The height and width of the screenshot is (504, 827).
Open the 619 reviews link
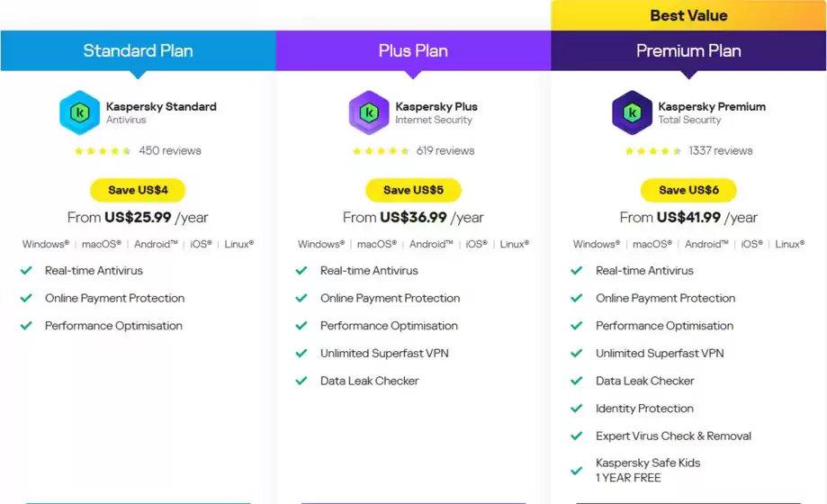445,151
